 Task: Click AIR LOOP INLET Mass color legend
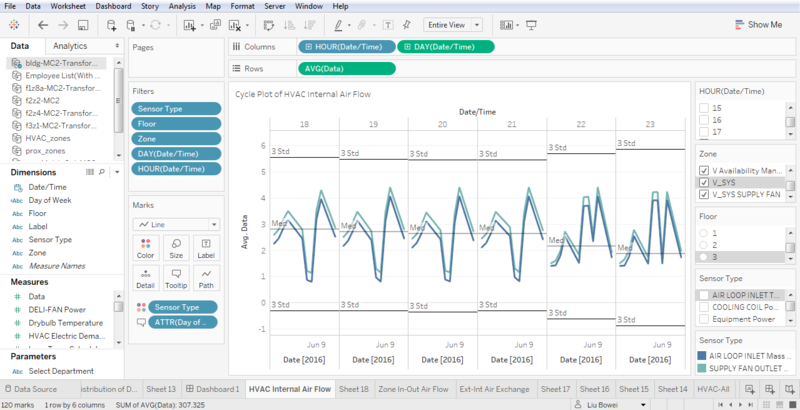pyautogui.click(x=744, y=356)
